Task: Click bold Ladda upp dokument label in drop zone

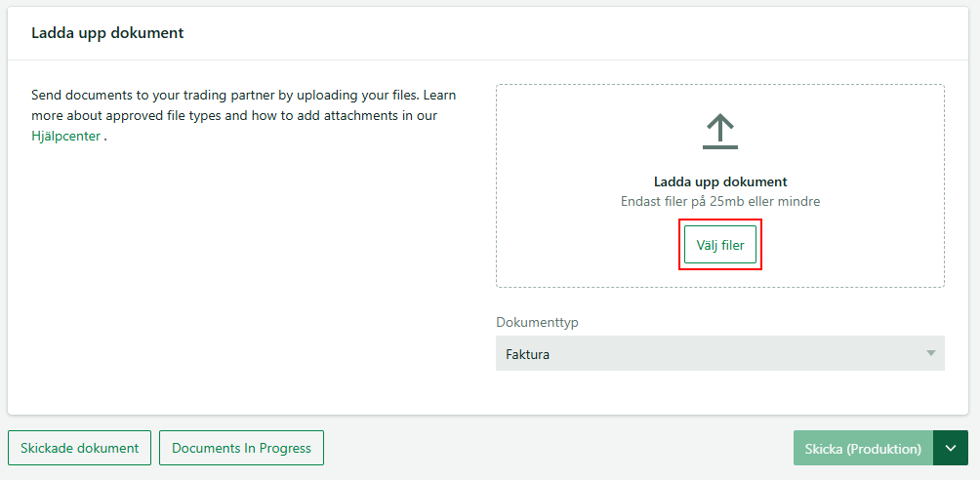Action: pyautogui.click(x=720, y=181)
